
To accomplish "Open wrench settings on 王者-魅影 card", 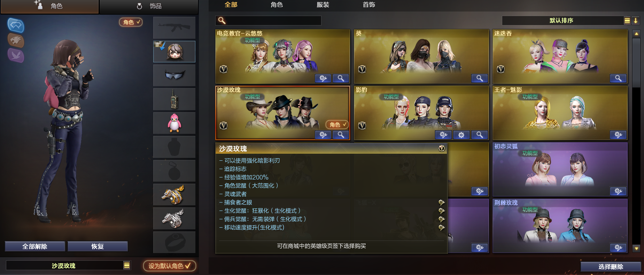I will click(x=618, y=135).
